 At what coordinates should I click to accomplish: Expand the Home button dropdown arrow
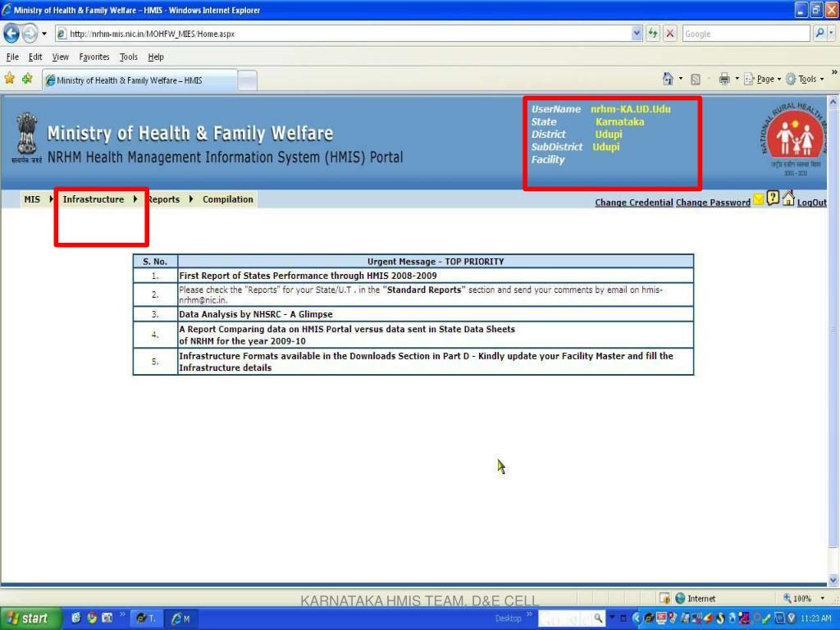point(680,79)
